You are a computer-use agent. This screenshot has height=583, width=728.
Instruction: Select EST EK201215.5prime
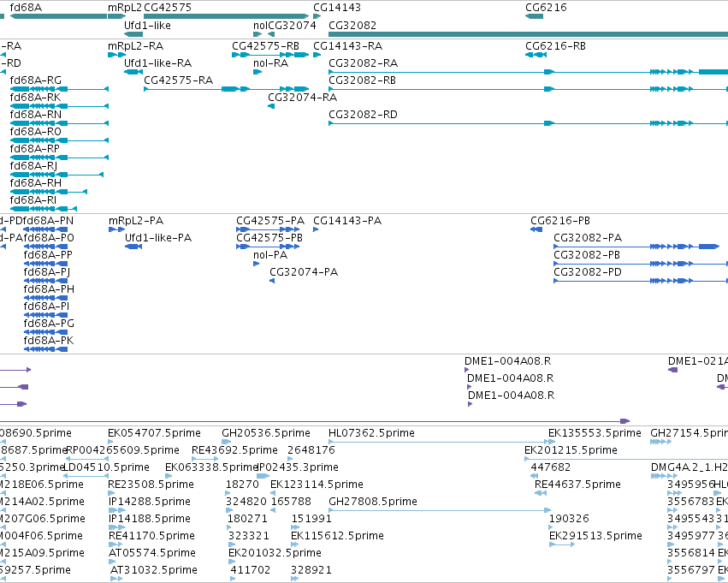626,459
